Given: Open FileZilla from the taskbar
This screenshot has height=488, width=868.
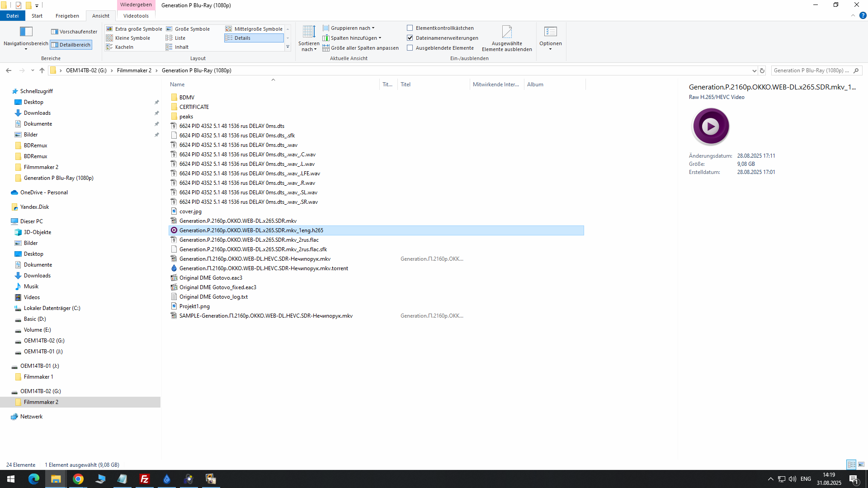Looking at the screenshot, I should (x=145, y=479).
